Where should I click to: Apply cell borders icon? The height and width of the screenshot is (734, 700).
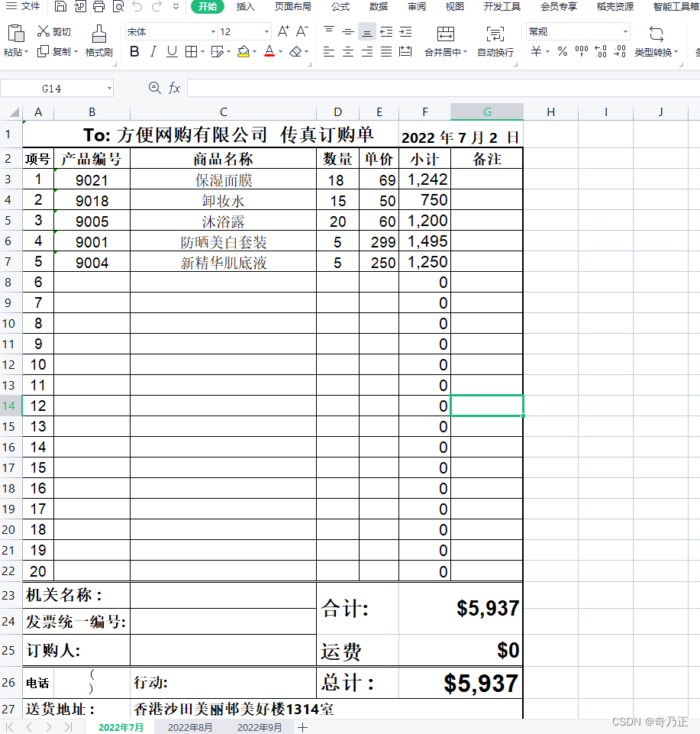click(191, 51)
